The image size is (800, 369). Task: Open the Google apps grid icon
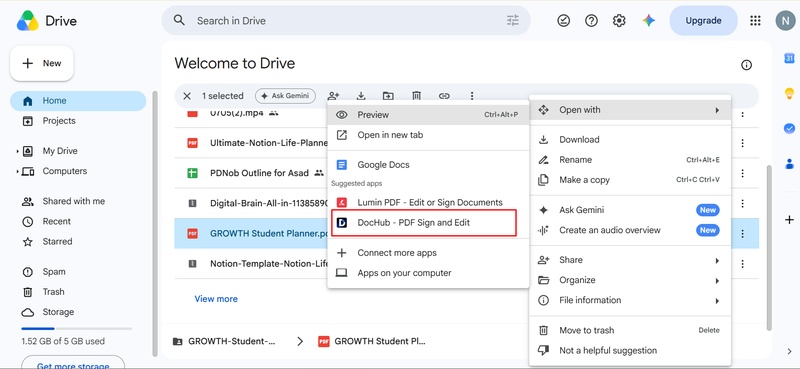tap(755, 20)
